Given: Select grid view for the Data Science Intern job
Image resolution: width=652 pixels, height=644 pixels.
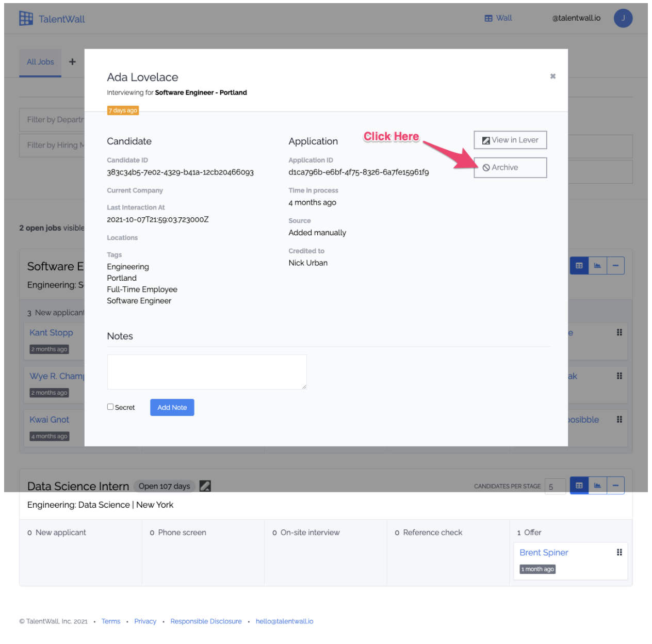Looking at the screenshot, I should point(579,485).
